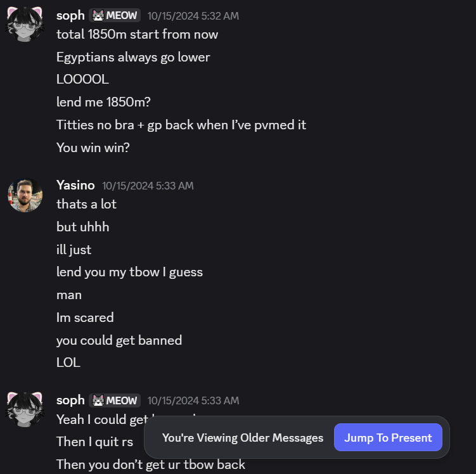Click the MEOW tag on soph's top message
The width and height of the screenshot is (476, 474).
[x=115, y=15]
